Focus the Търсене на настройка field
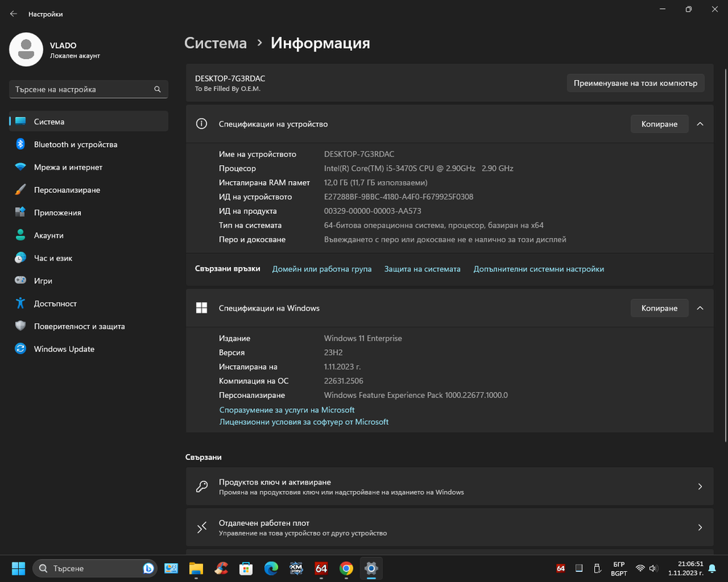Image resolution: width=728 pixels, height=582 pixels. [x=89, y=89]
